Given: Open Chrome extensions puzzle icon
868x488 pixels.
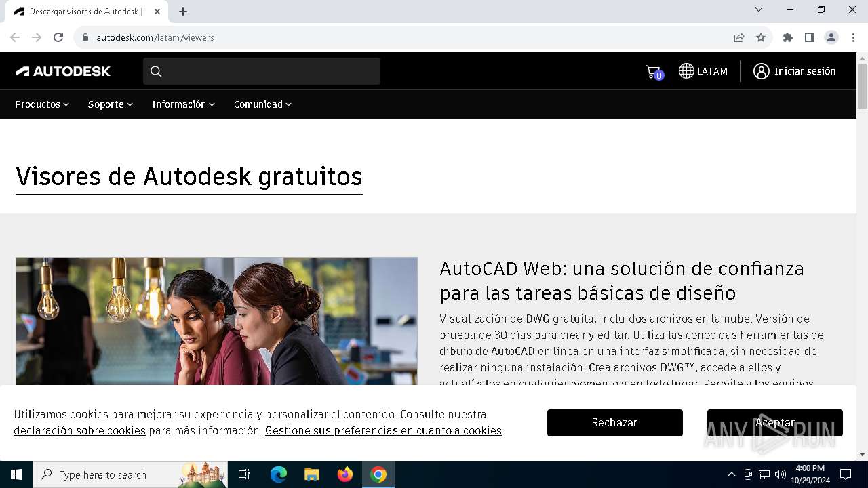Looking at the screenshot, I should 788,37.
